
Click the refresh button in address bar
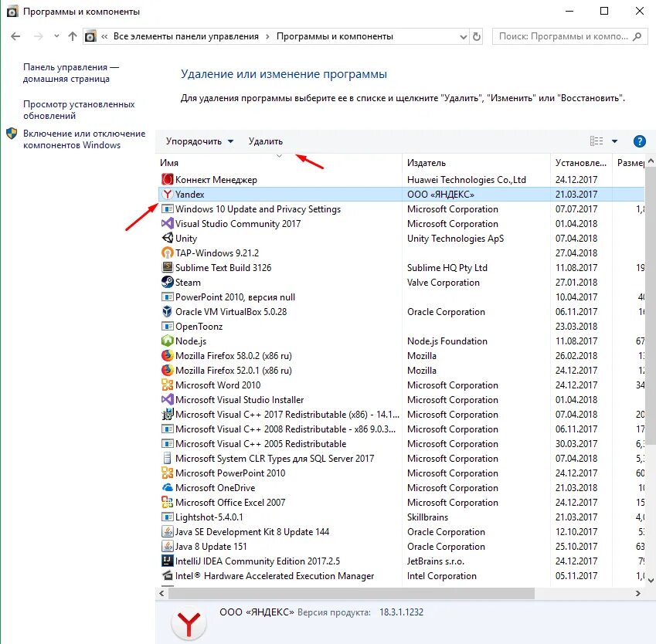476,36
